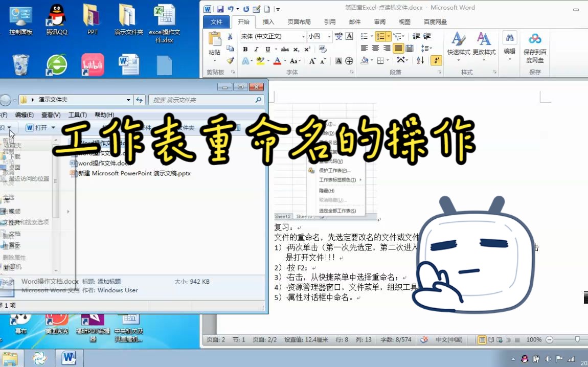588x367 pixels.
Task: Select Subscript in the Font group
Action: [x=296, y=49]
